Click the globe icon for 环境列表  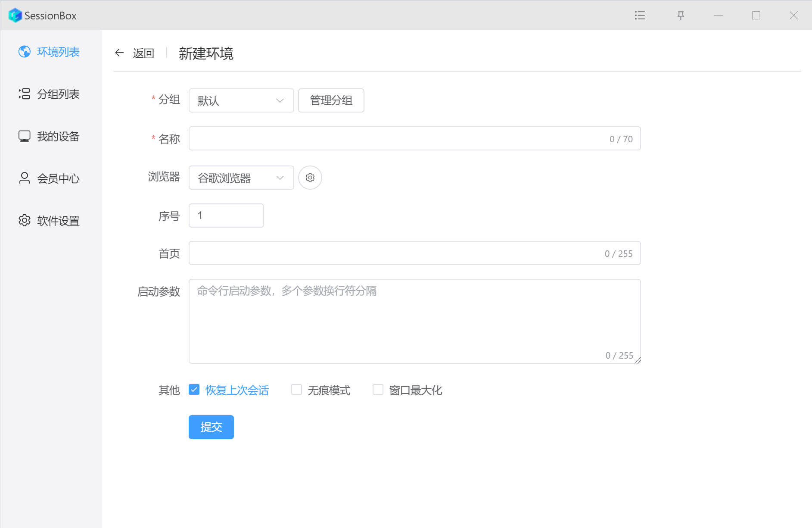[x=25, y=52]
